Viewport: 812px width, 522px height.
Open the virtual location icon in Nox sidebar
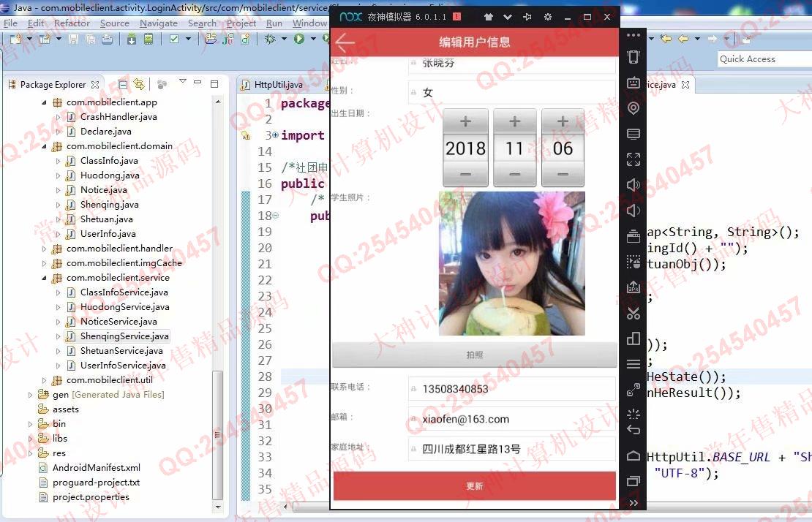pos(634,107)
